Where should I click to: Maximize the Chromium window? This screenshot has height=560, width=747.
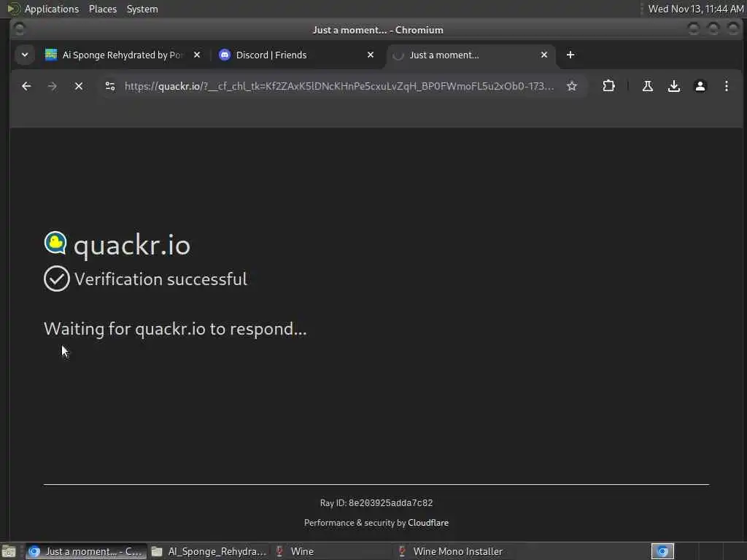713,29
